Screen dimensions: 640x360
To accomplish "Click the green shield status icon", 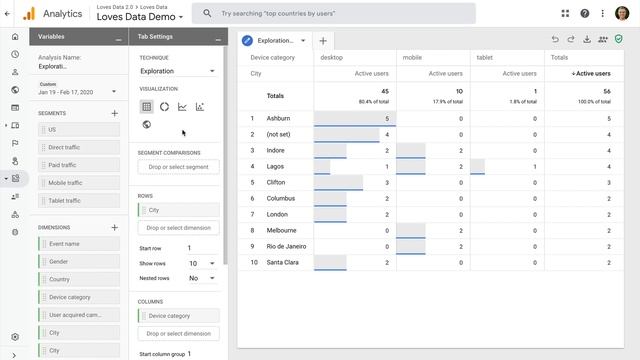I will coord(619,39).
